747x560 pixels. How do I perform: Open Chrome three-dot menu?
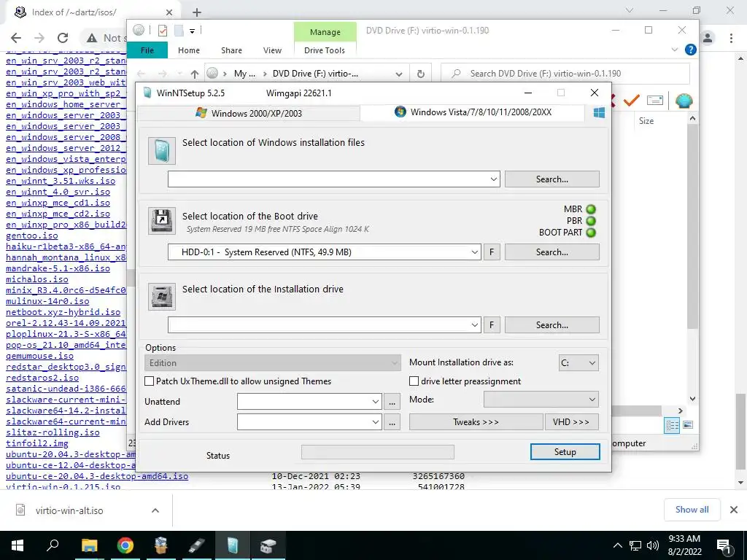(x=731, y=38)
